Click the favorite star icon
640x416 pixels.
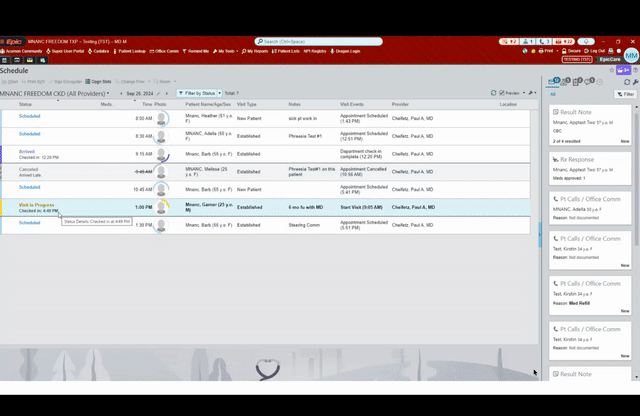tap(611, 70)
